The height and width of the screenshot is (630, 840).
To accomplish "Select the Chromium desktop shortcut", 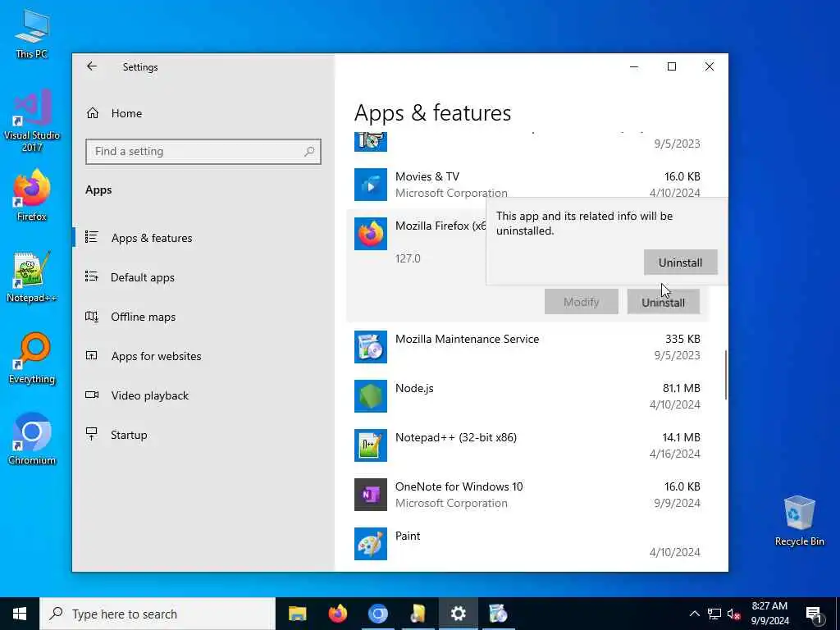I will tap(32, 440).
